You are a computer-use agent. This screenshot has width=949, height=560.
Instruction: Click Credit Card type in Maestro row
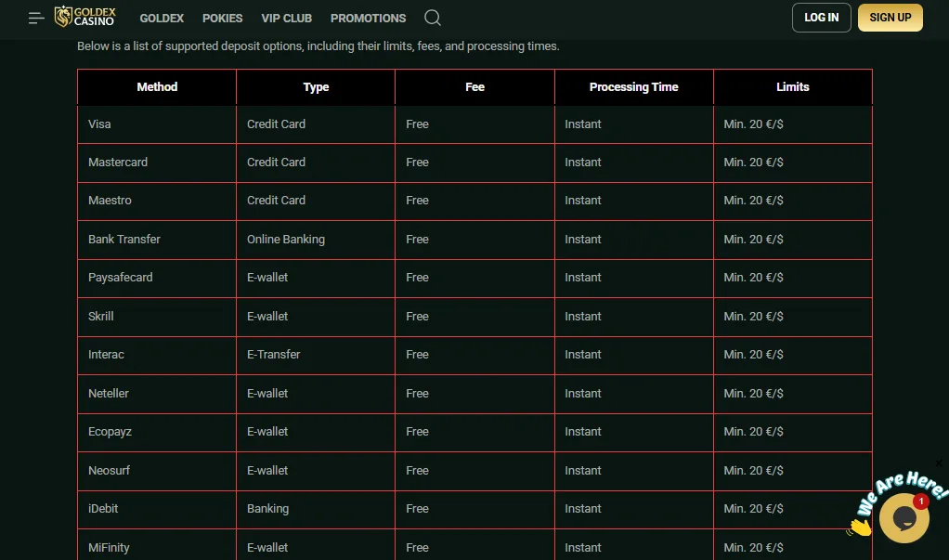click(x=316, y=201)
